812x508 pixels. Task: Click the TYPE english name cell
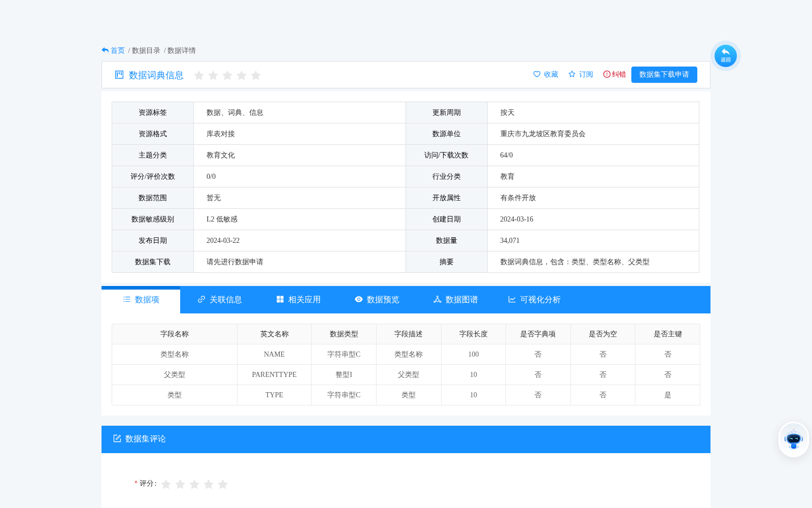[x=274, y=395]
